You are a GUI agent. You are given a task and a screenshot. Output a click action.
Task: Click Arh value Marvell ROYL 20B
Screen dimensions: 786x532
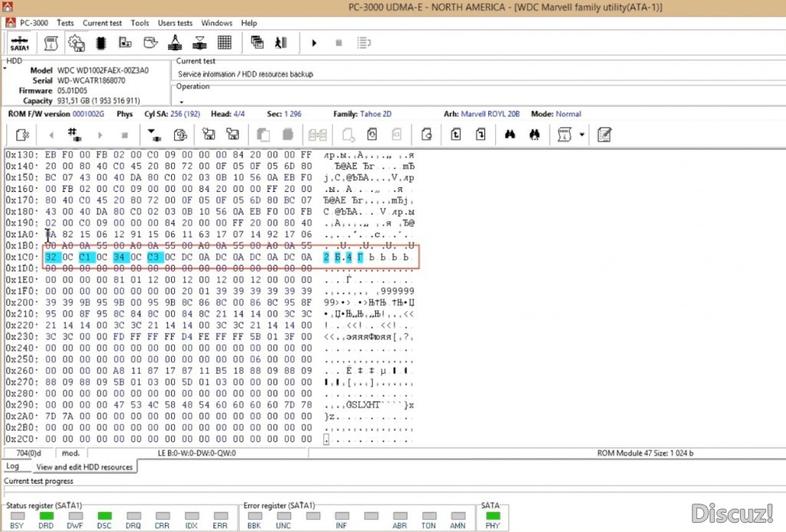[x=490, y=114]
